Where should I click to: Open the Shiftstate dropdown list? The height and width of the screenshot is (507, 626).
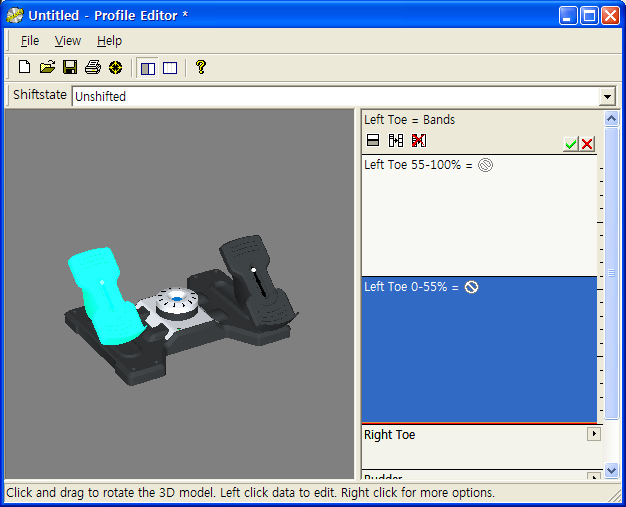[606, 96]
